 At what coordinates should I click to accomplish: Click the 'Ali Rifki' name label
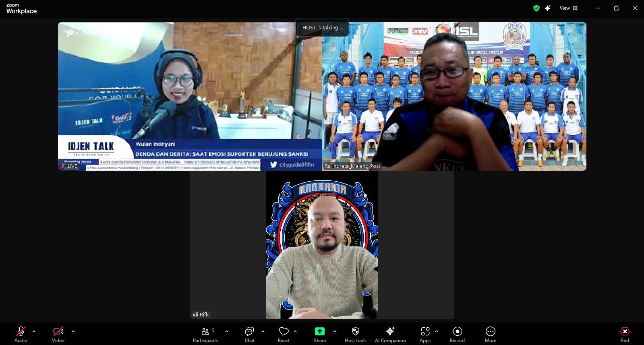click(201, 314)
